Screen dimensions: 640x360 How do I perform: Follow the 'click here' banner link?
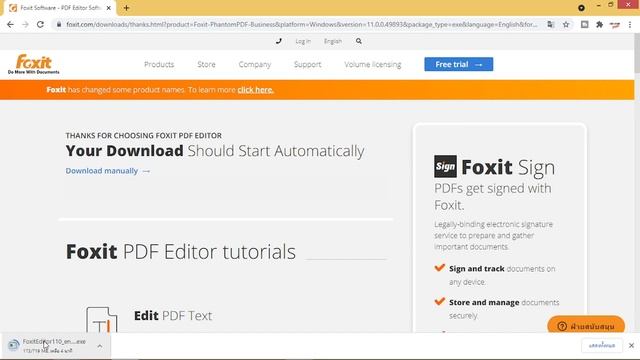[256, 90]
